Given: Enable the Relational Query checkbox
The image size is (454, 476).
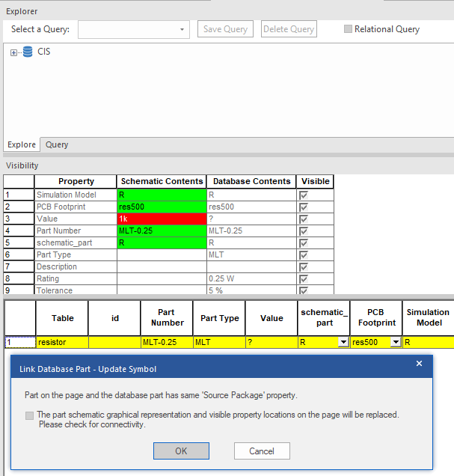Looking at the screenshot, I should [348, 29].
